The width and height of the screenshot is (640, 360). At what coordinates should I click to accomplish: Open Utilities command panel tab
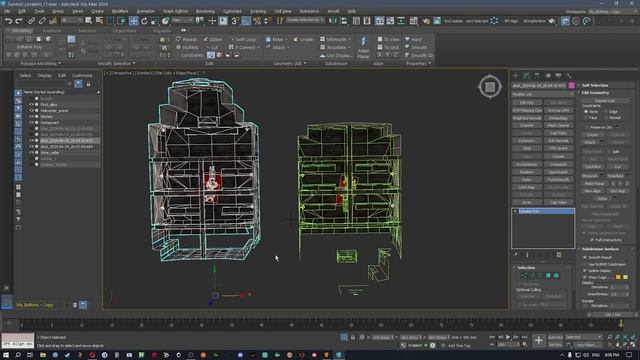point(569,76)
